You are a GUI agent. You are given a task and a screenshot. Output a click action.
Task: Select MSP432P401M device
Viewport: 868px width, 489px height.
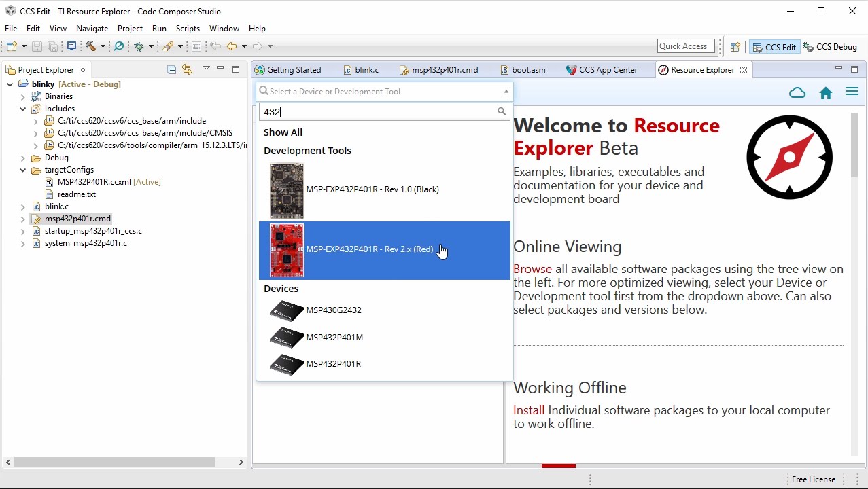pos(385,337)
